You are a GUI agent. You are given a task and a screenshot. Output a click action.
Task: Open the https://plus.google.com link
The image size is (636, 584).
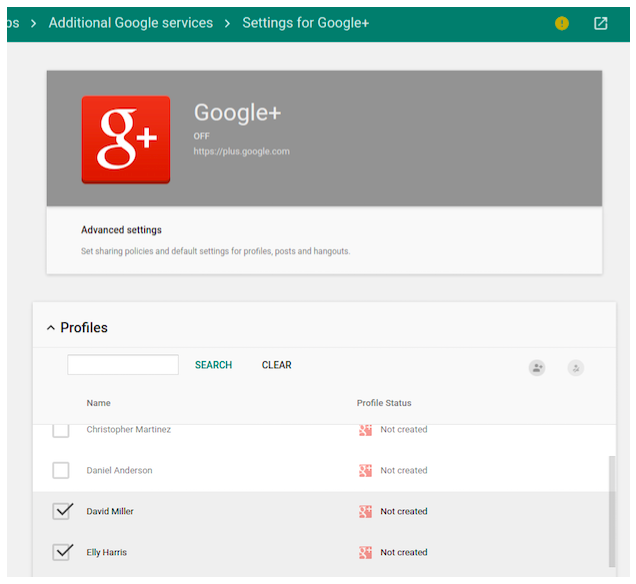[242, 151]
